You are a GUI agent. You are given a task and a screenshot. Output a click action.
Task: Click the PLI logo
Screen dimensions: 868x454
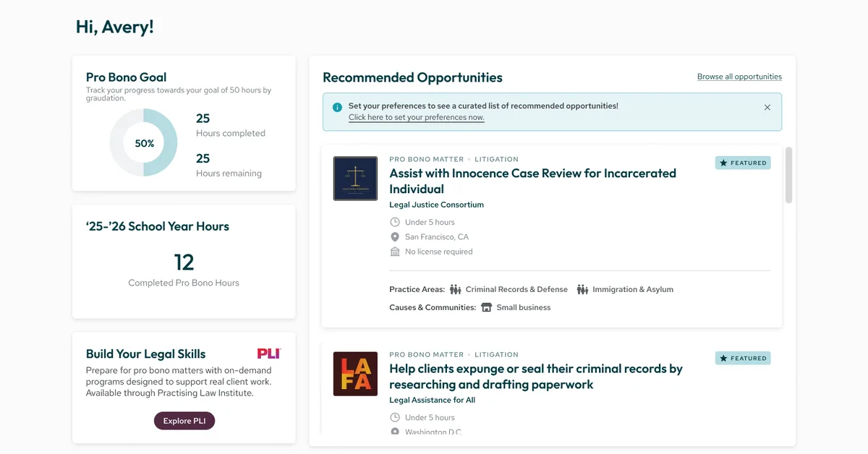pyautogui.click(x=268, y=354)
